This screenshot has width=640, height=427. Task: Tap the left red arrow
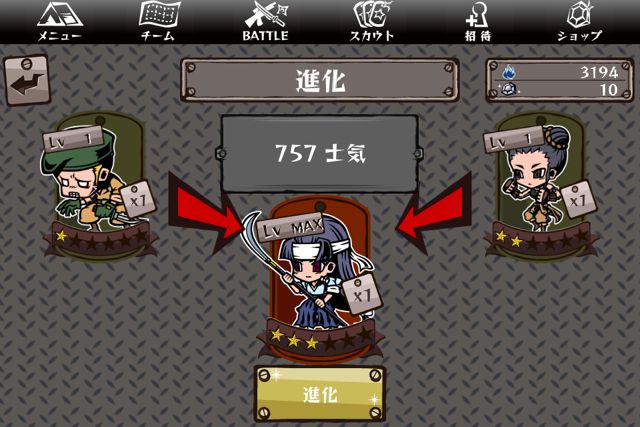[206, 212]
